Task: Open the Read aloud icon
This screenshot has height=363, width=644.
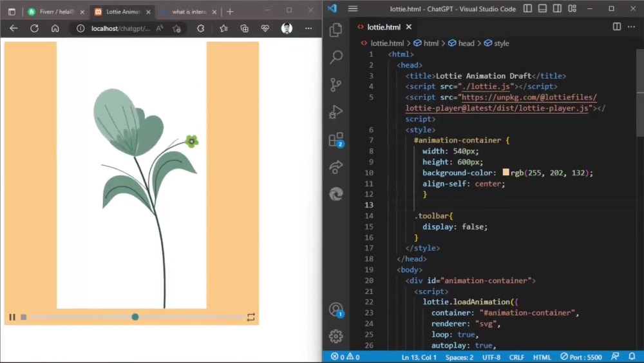Action: coord(159,28)
